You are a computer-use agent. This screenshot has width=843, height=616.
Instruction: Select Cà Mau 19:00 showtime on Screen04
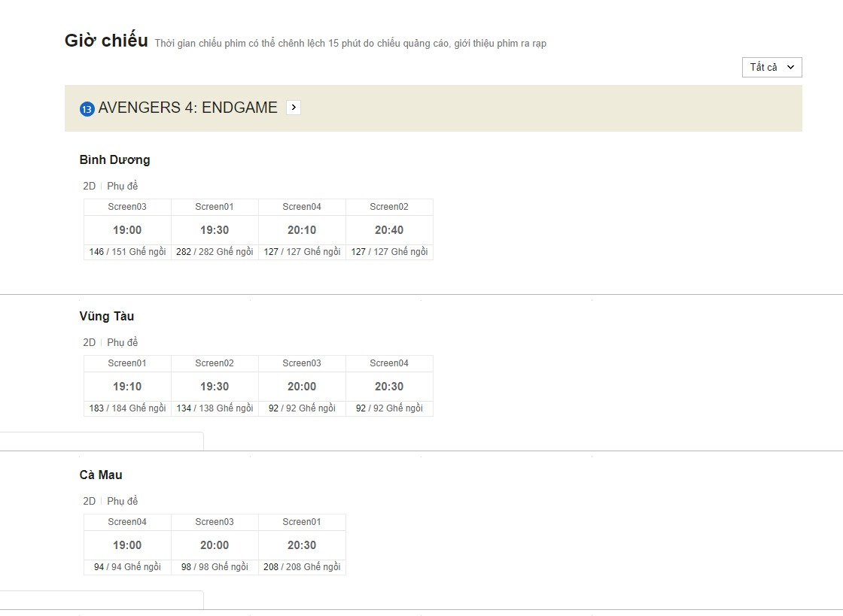tap(127, 545)
